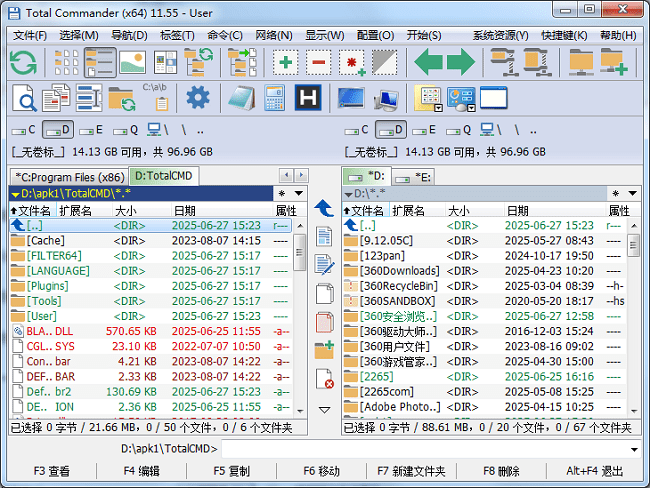Select drive E in left panel
650x488 pixels.
point(91,130)
